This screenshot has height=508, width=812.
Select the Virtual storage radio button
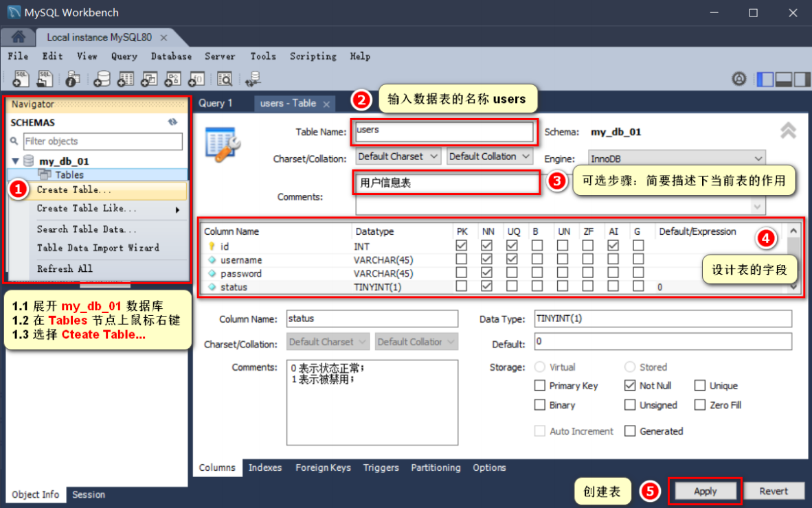(x=539, y=367)
